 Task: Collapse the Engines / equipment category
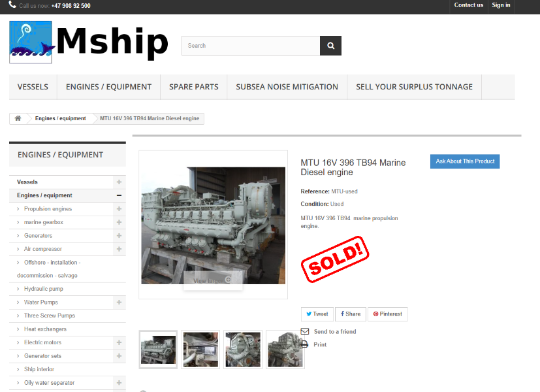(119, 195)
